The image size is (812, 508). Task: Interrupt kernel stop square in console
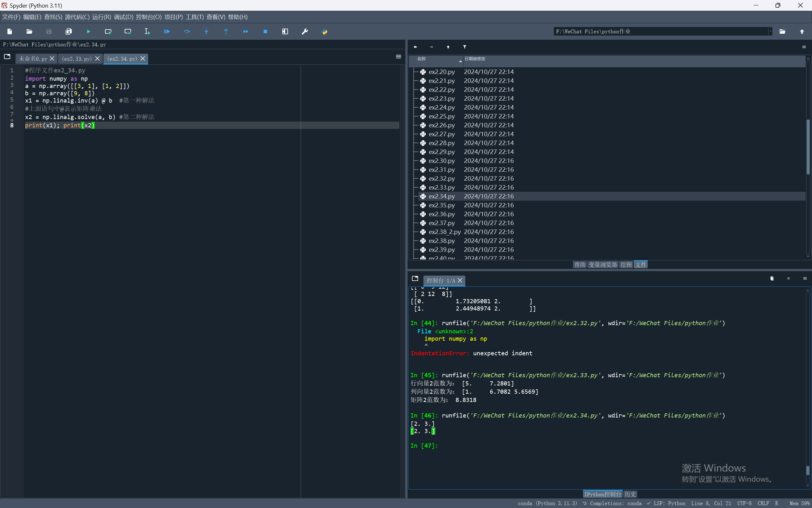pyautogui.click(x=789, y=278)
